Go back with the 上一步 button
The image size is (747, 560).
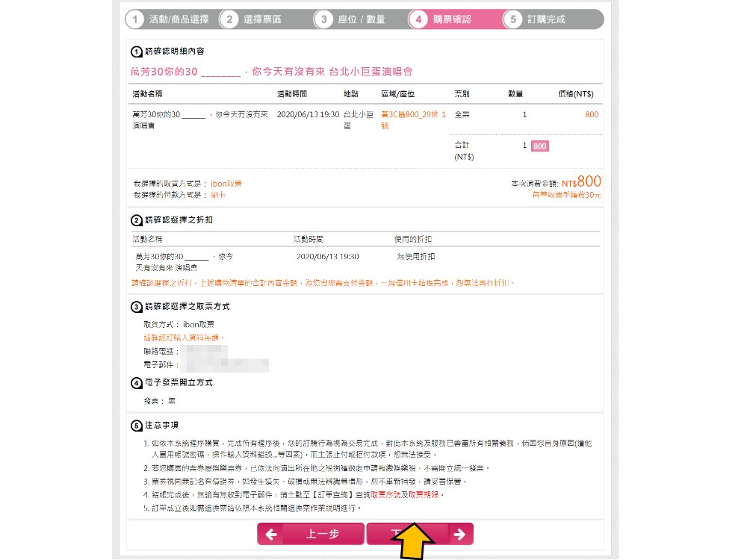311,534
